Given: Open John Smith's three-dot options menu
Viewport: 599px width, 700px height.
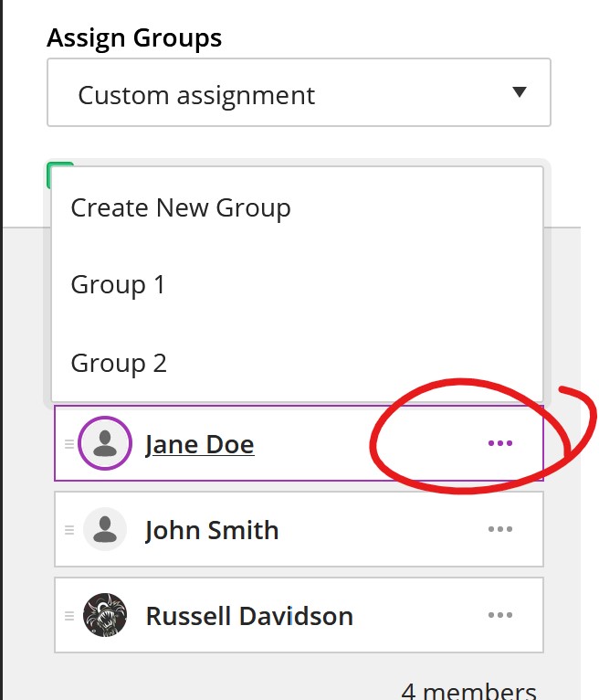Looking at the screenshot, I should point(500,529).
